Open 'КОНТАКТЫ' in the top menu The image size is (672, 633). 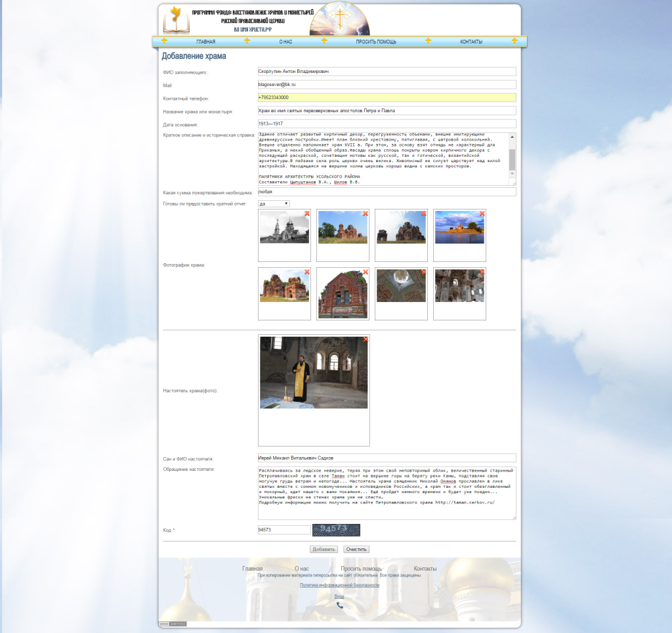point(471,42)
